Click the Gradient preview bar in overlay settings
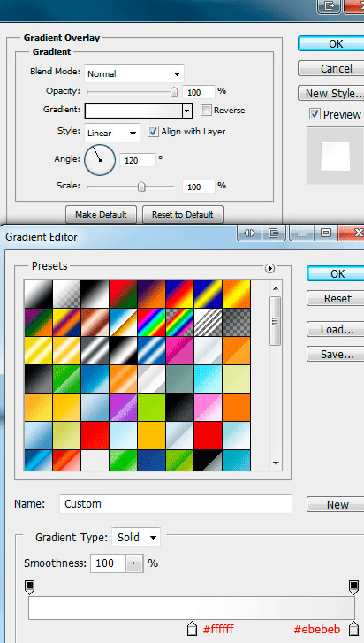The height and width of the screenshot is (643, 364). pos(133,111)
